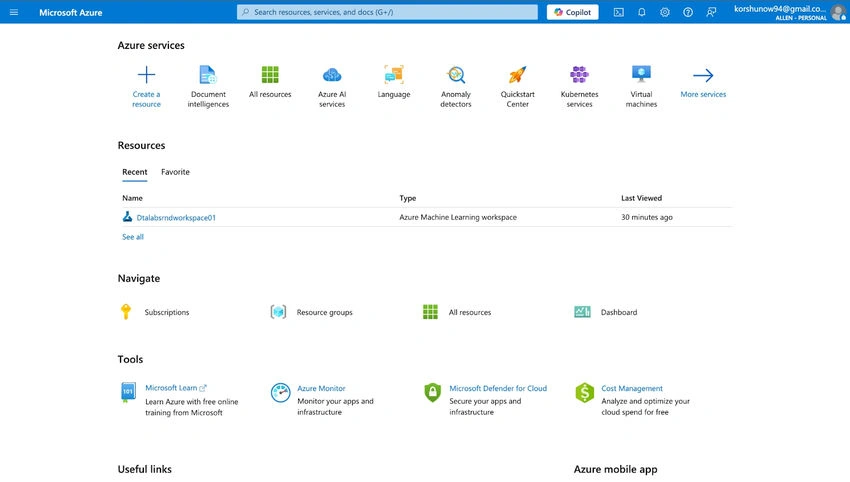The width and height of the screenshot is (850, 482).
Task: Click the Type column header
Action: [x=408, y=198]
